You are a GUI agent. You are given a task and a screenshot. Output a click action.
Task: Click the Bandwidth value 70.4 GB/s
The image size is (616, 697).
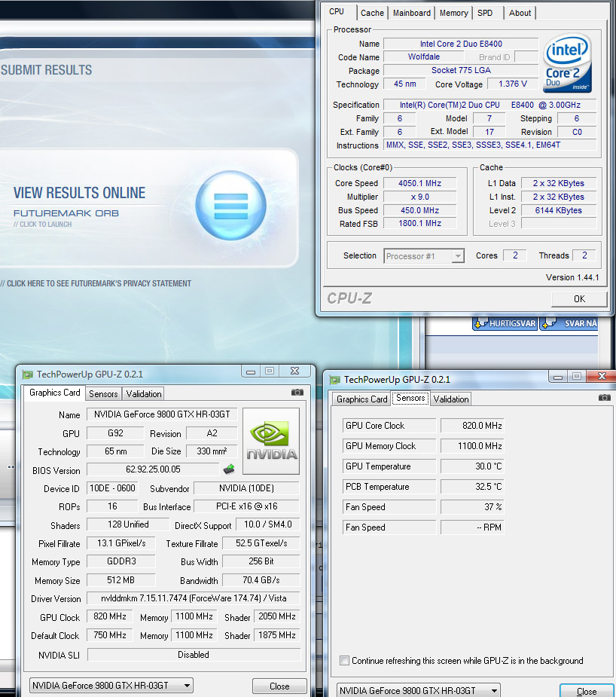[261, 580]
